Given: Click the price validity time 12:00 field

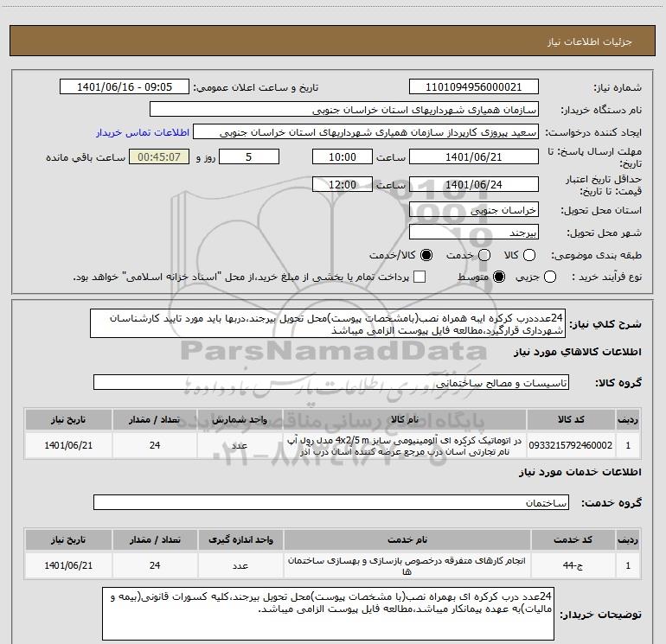Looking at the screenshot, I should (x=343, y=184).
